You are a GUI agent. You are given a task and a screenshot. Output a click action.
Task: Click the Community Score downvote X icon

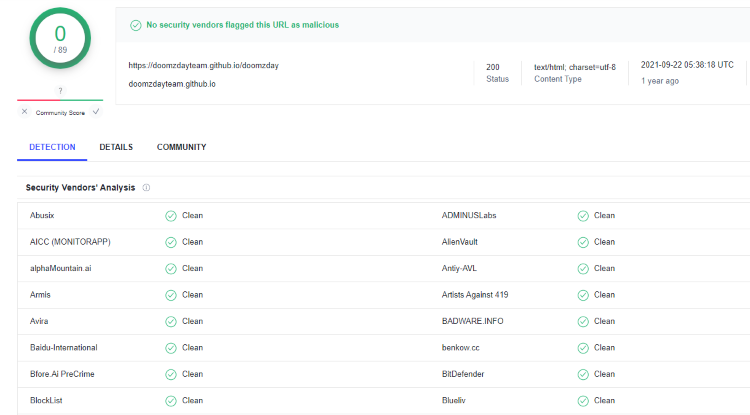point(24,111)
